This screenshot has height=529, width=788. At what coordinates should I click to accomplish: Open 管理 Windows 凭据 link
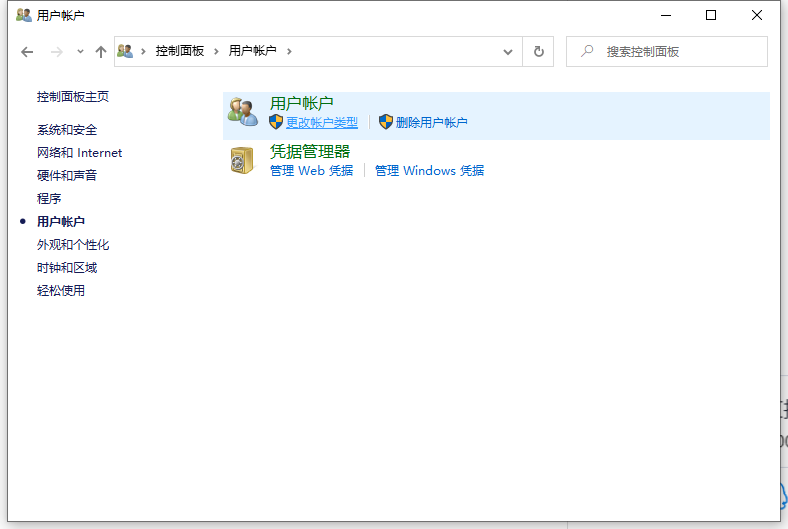pyautogui.click(x=429, y=171)
